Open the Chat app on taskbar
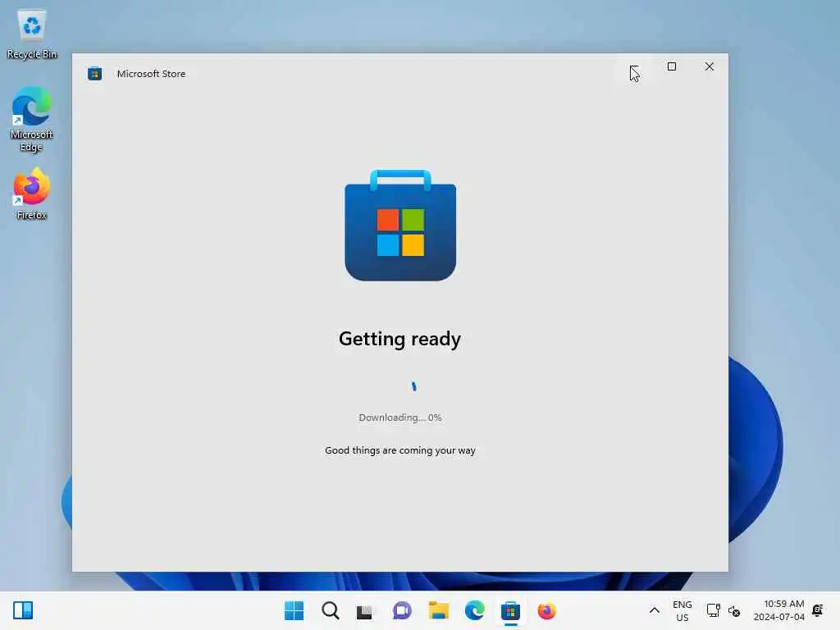The width and height of the screenshot is (840, 630). click(x=402, y=610)
